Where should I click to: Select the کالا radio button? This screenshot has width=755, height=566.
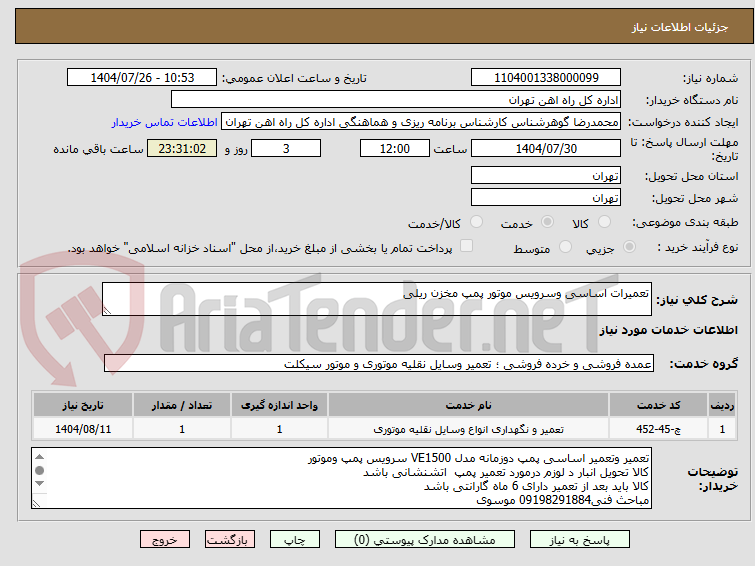click(604, 222)
